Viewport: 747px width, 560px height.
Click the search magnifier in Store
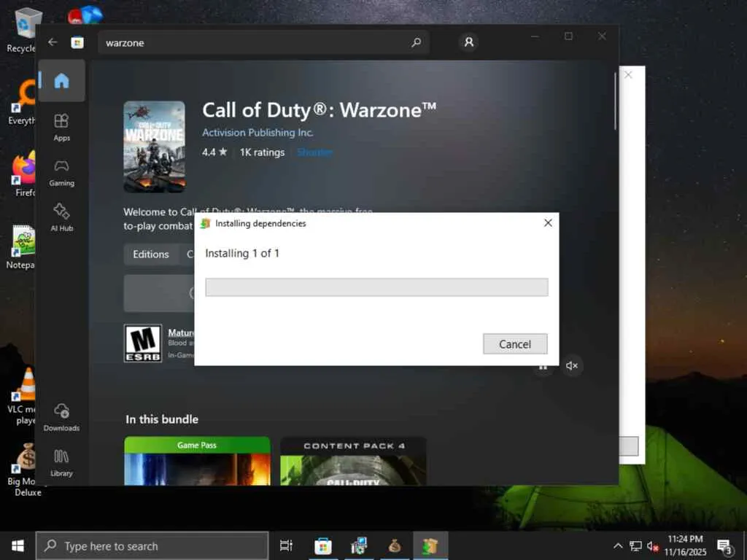point(416,42)
